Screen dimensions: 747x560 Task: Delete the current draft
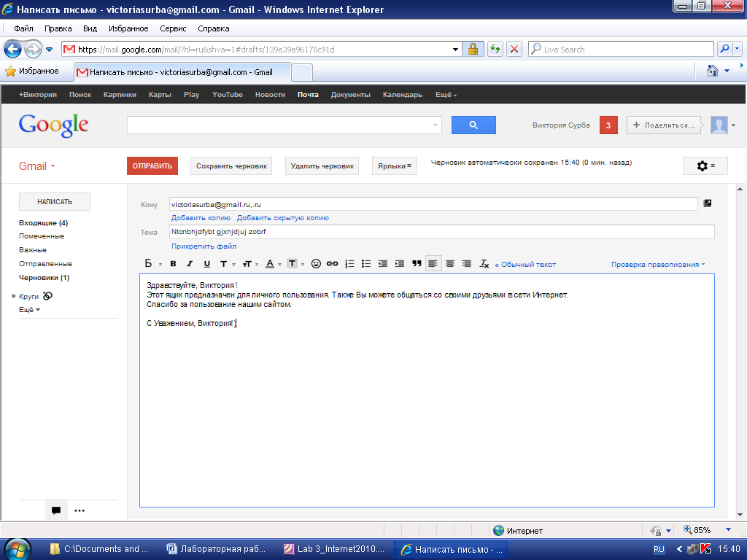322,166
